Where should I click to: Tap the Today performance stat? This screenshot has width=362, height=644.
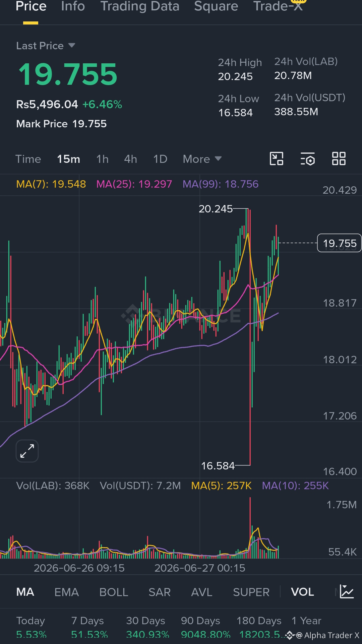(x=31, y=627)
